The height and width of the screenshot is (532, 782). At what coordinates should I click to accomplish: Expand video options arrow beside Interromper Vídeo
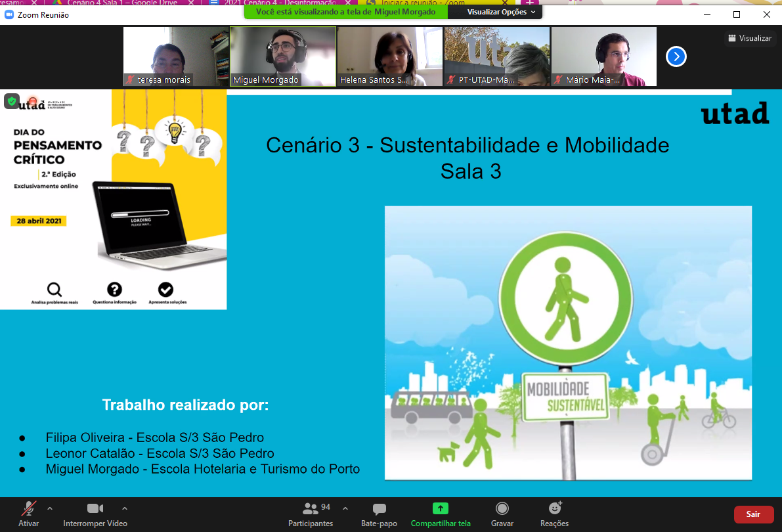click(x=125, y=508)
